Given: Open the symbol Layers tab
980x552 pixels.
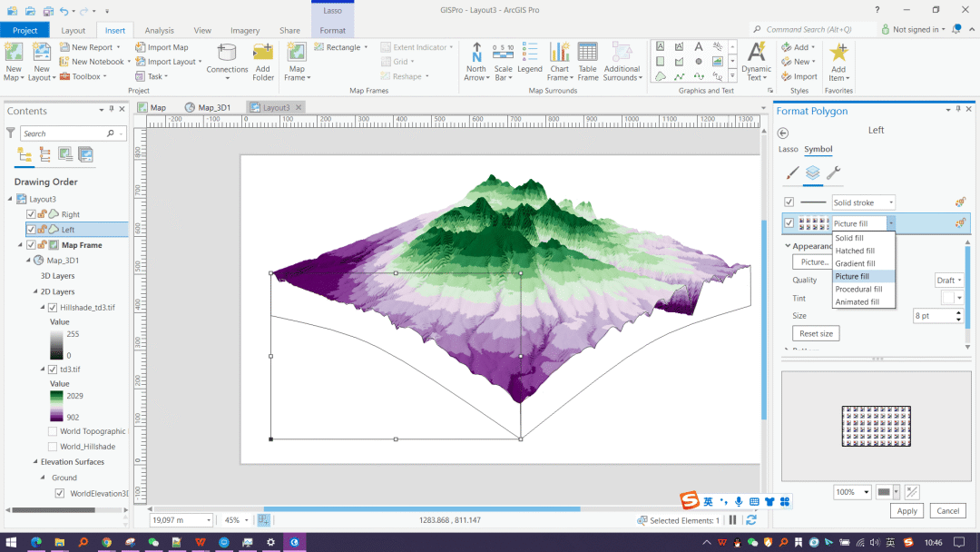Looking at the screenshot, I should (x=812, y=172).
